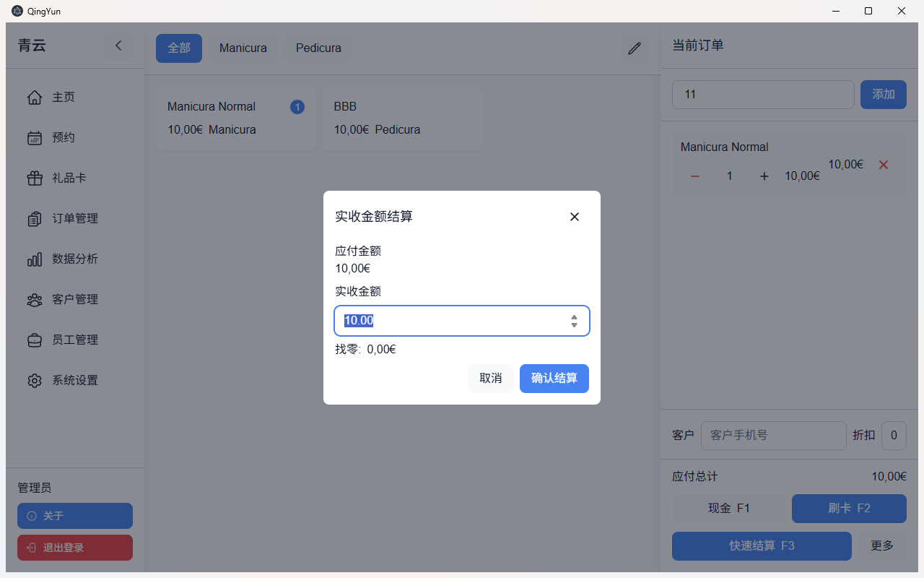Screen dimensions: 924x578
Task: Click the bar chart icon
Action: click(x=35, y=259)
